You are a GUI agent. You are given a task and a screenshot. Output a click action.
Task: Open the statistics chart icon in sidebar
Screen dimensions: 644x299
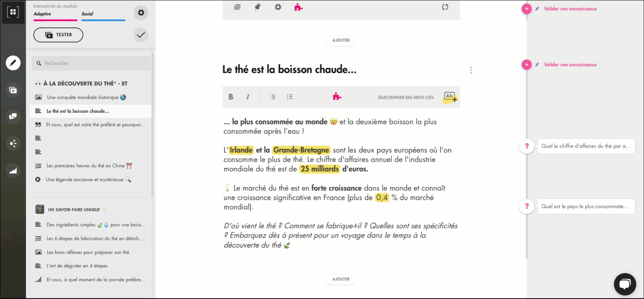click(13, 170)
